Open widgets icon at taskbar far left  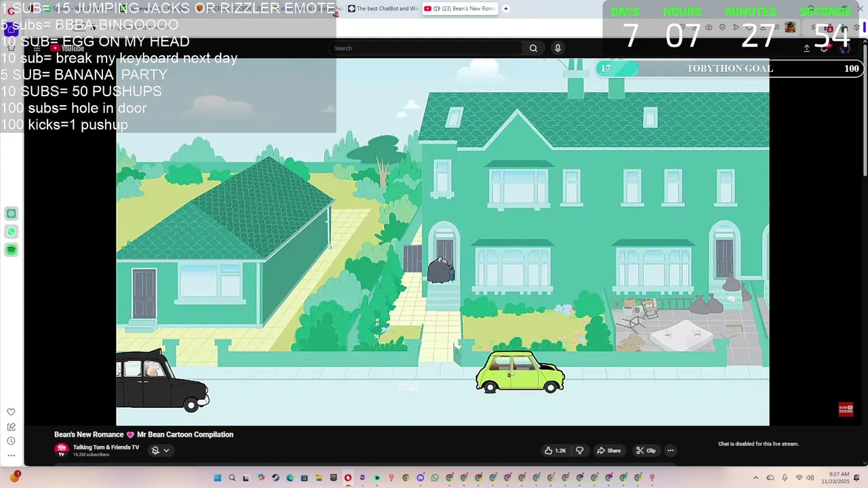click(14, 477)
